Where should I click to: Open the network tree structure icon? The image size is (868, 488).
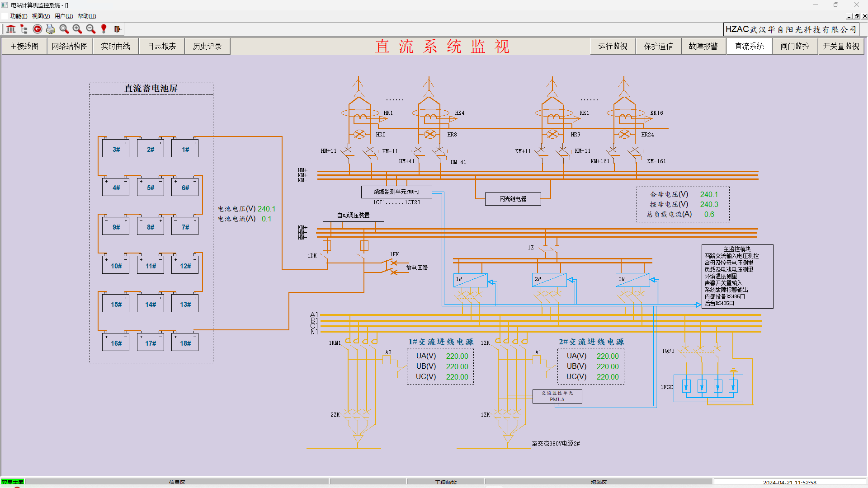point(24,29)
